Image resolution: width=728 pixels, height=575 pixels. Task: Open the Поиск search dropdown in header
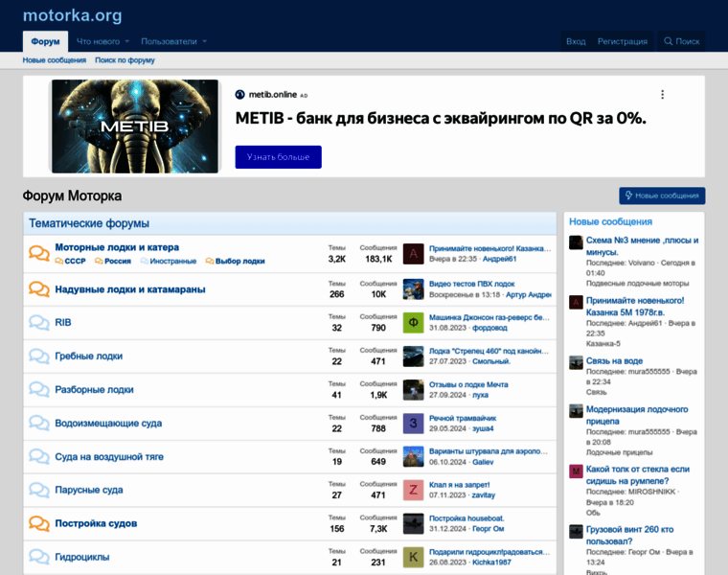coord(681,41)
